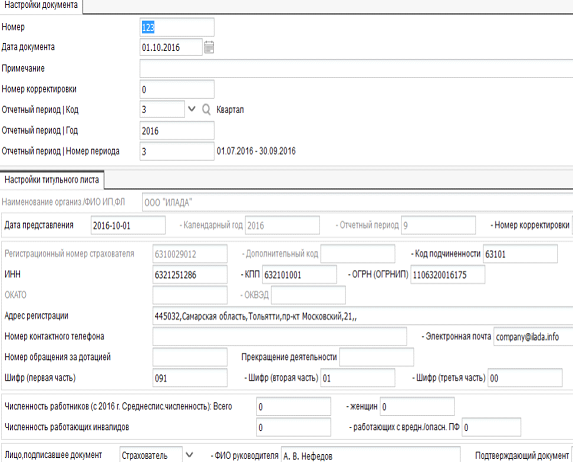Click the работающих с вредн./опасн. ПФ field

(492, 428)
